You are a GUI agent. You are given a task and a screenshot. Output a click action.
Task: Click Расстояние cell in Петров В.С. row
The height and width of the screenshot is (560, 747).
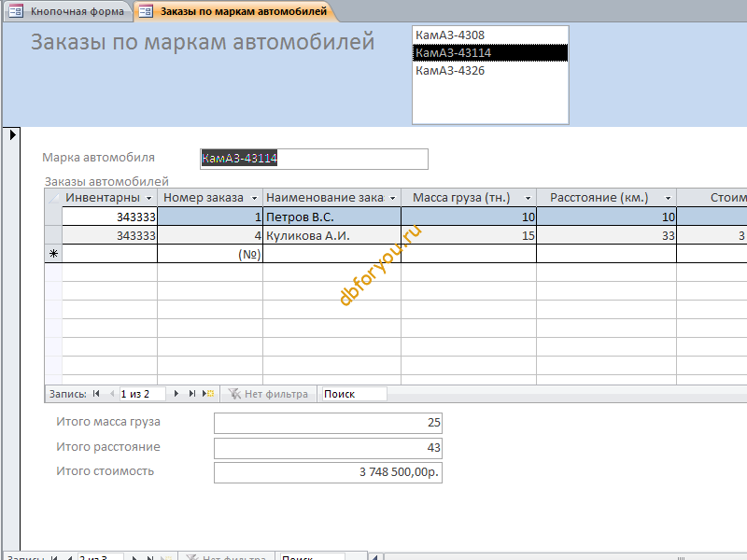(x=606, y=217)
